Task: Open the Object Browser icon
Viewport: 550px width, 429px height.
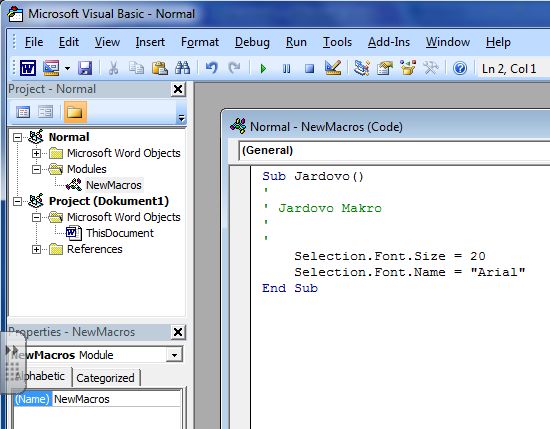Action: tap(408, 68)
